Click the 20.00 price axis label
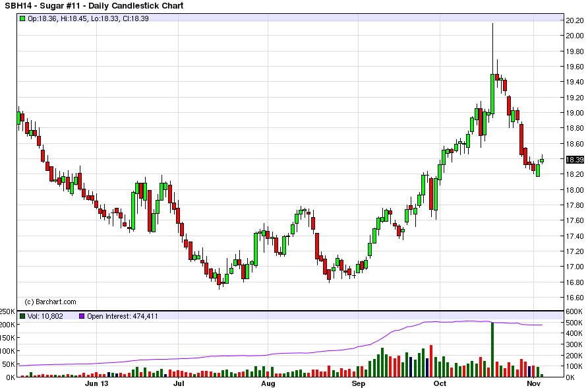Screen dimensions: 588x388 575,36
